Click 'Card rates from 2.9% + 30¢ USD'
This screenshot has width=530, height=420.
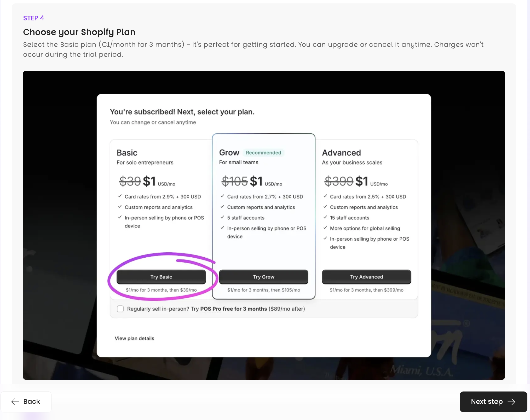163,197
